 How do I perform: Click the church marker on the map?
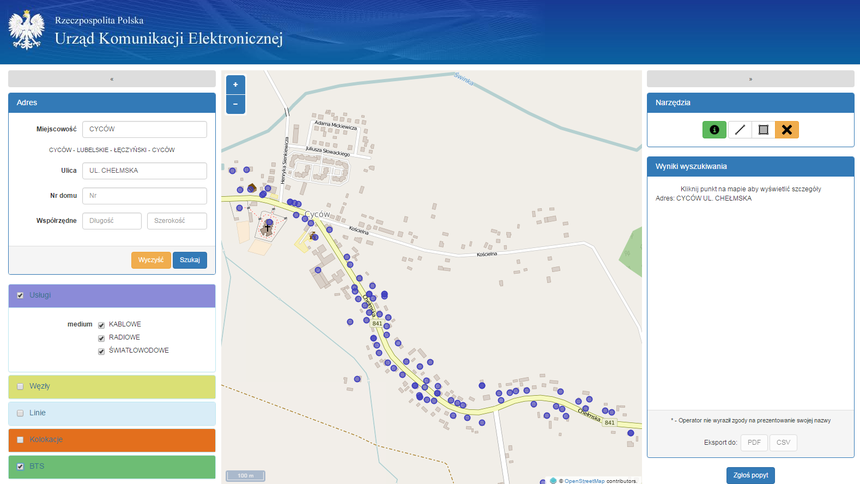click(x=267, y=225)
